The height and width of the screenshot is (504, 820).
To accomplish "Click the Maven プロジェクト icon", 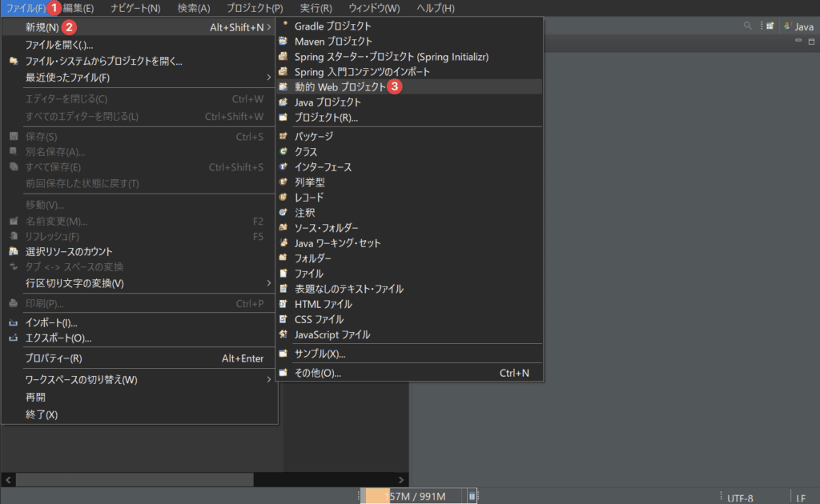I will point(283,41).
